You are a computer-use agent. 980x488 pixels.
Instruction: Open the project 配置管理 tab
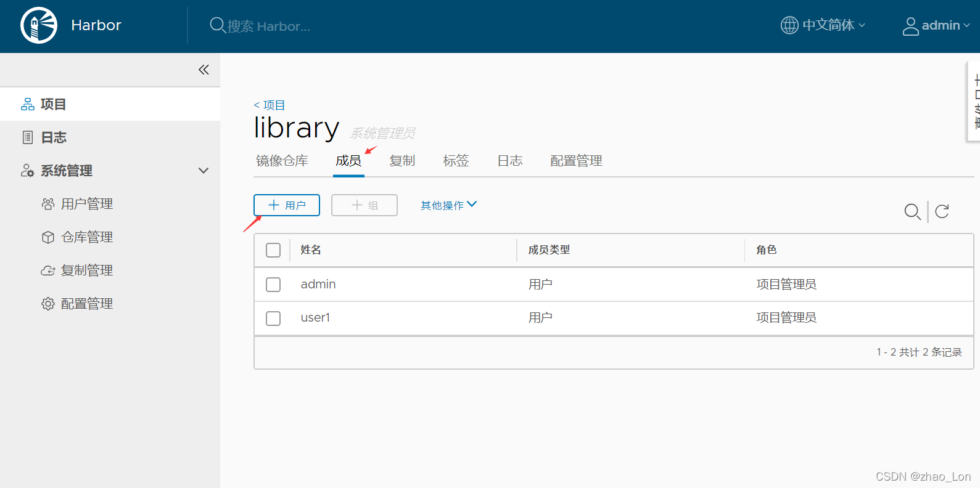click(576, 161)
